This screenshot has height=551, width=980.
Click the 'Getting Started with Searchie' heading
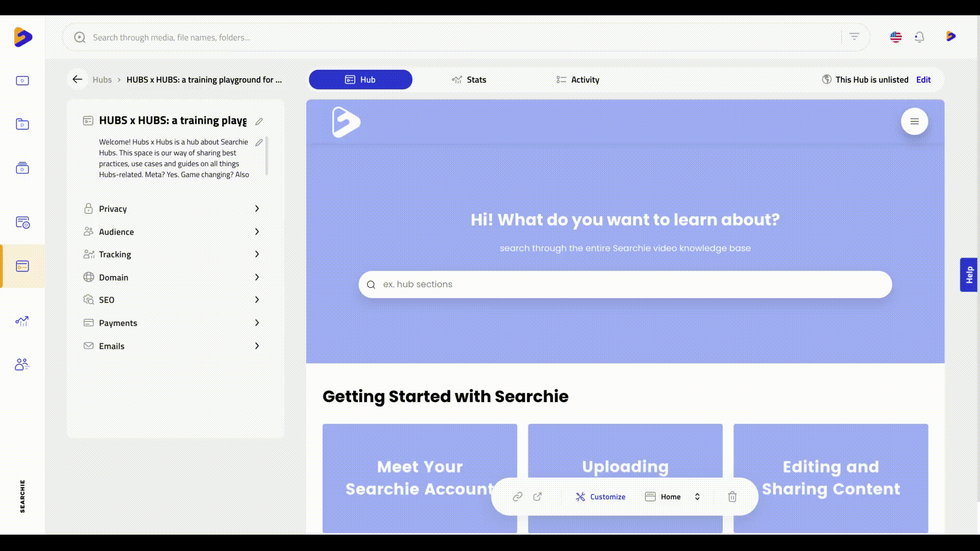coord(445,396)
